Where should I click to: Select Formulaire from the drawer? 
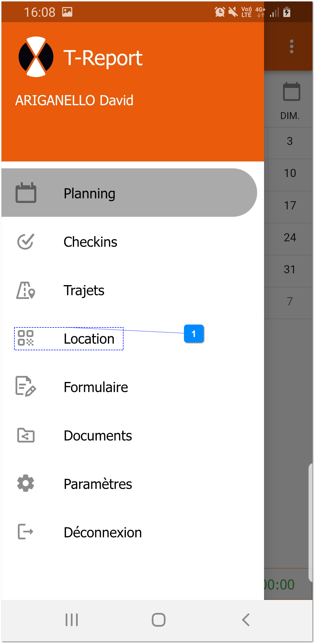click(96, 387)
